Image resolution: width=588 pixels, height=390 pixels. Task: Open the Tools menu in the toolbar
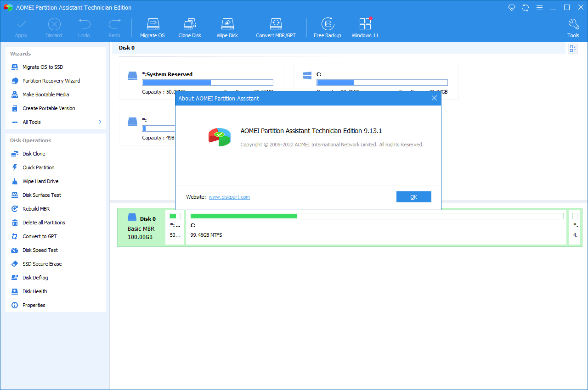point(573,28)
